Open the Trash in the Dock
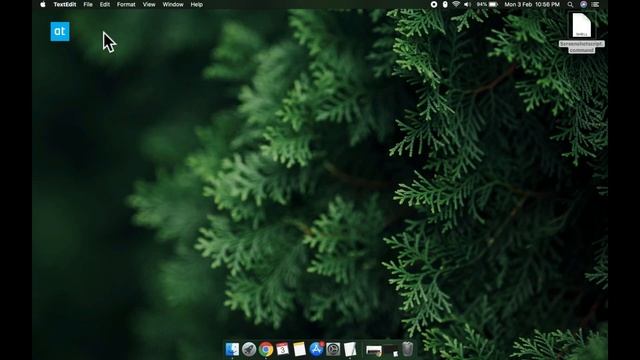This screenshot has height=360, width=640. [407, 349]
